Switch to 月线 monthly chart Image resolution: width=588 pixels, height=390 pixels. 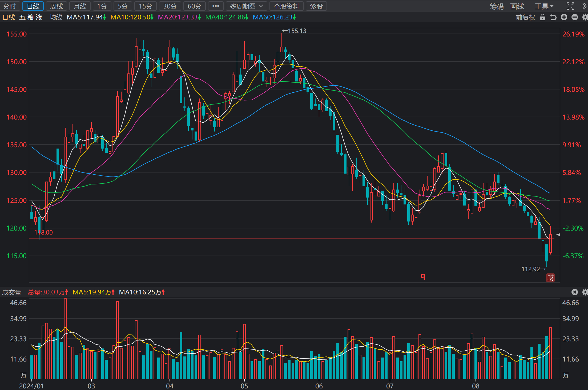(x=80, y=6)
